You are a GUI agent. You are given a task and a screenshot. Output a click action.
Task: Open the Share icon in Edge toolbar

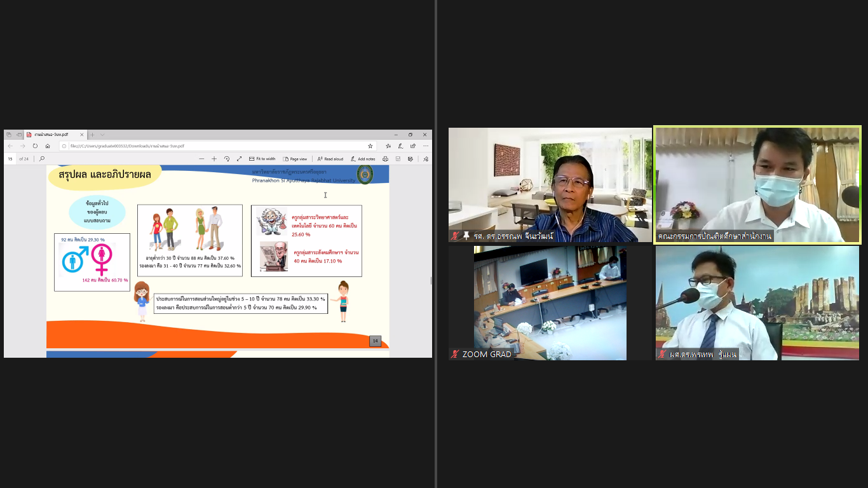(413, 146)
